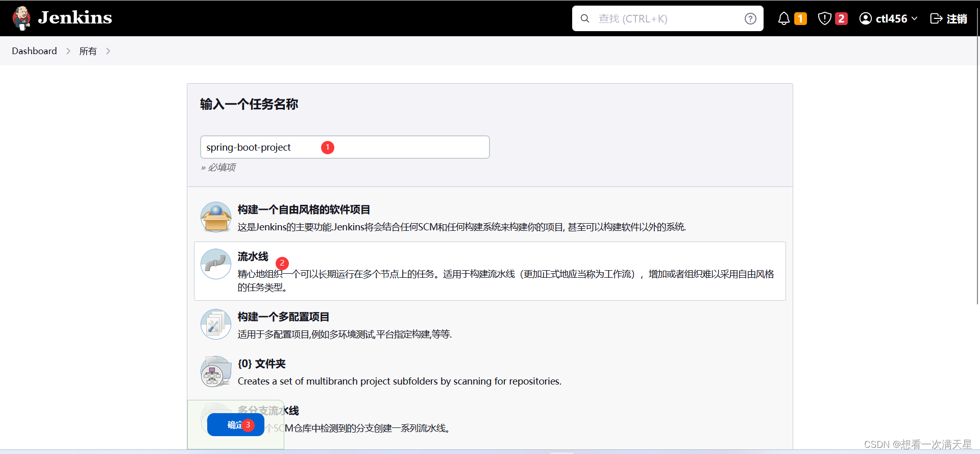Click the logout arrow icon

[936, 18]
